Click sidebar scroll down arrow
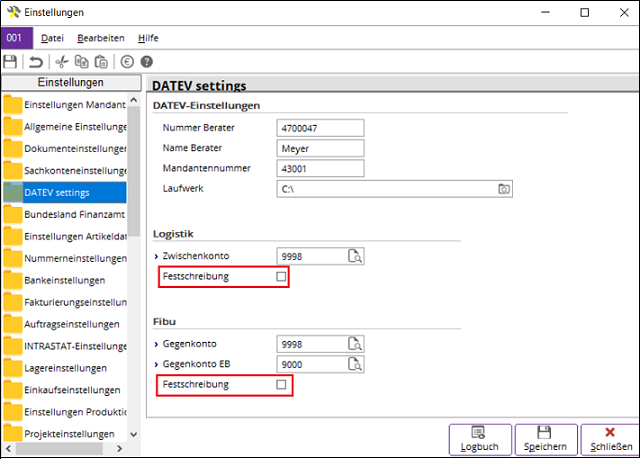The width and height of the screenshot is (640, 459). tap(133, 435)
